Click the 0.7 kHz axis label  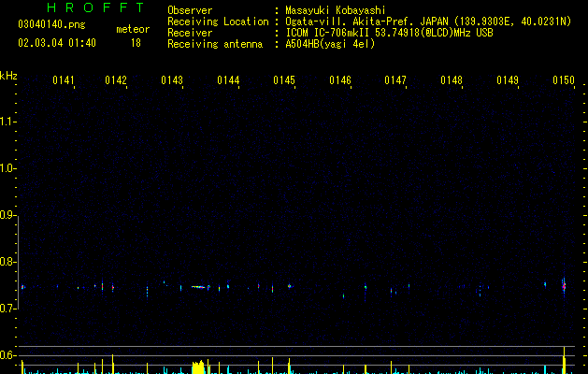tap(7, 309)
